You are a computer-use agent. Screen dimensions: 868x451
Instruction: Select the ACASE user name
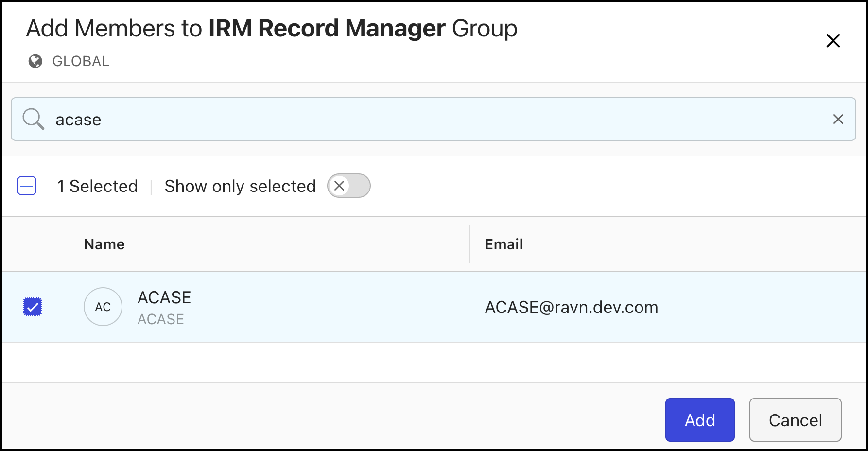(x=164, y=297)
